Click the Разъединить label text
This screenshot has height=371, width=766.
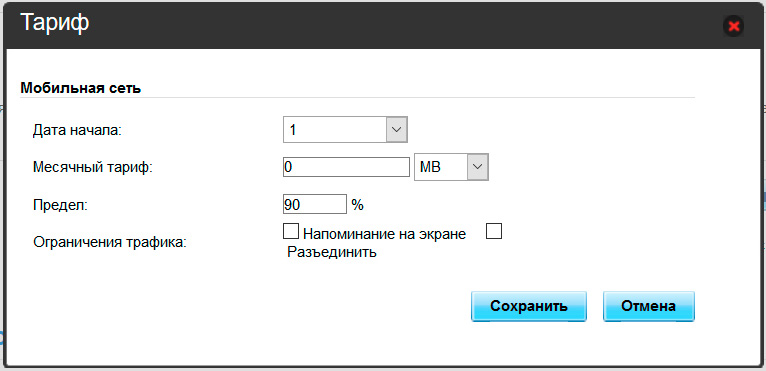(332, 253)
